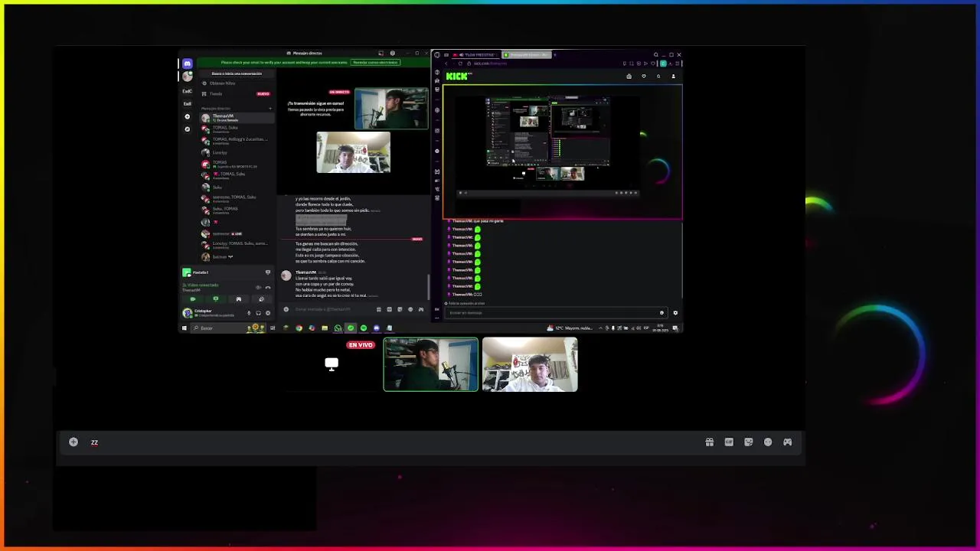Viewport: 980px width, 551px height.
Task: Click the search field 'Busca o inicia una conversación'
Action: pos(237,73)
